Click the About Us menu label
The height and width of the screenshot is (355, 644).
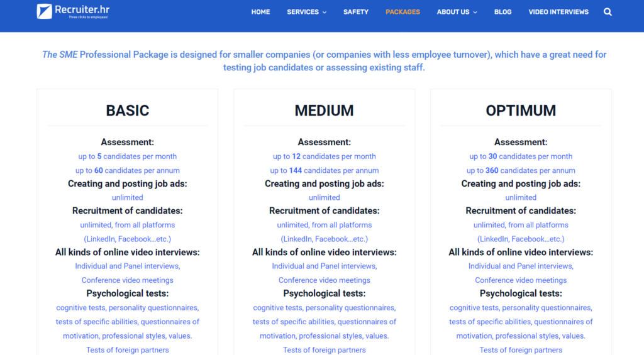pyautogui.click(x=453, y=12)
